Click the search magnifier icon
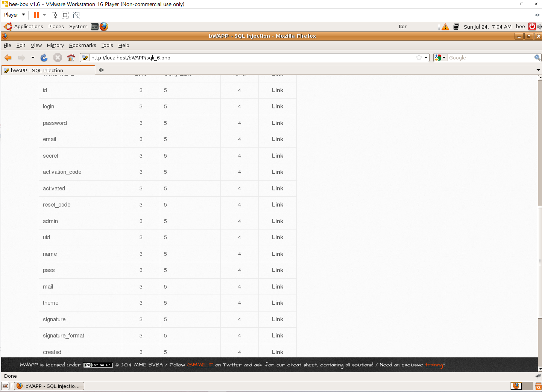This screenshot has height=392, width=542. tap(537, 58)
